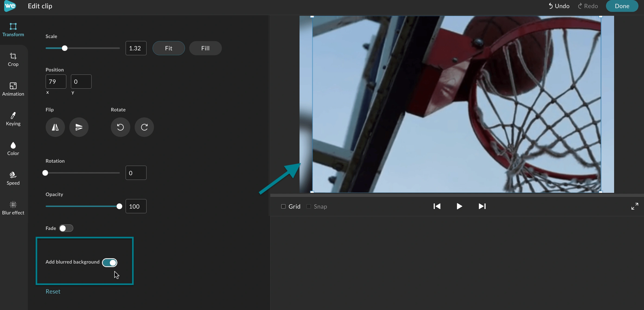644x310 pixels.
Task: Click the Scale value field
Action: 136,48
